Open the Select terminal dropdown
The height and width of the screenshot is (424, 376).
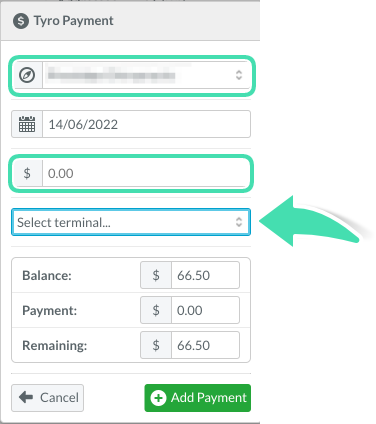[131, 222]
